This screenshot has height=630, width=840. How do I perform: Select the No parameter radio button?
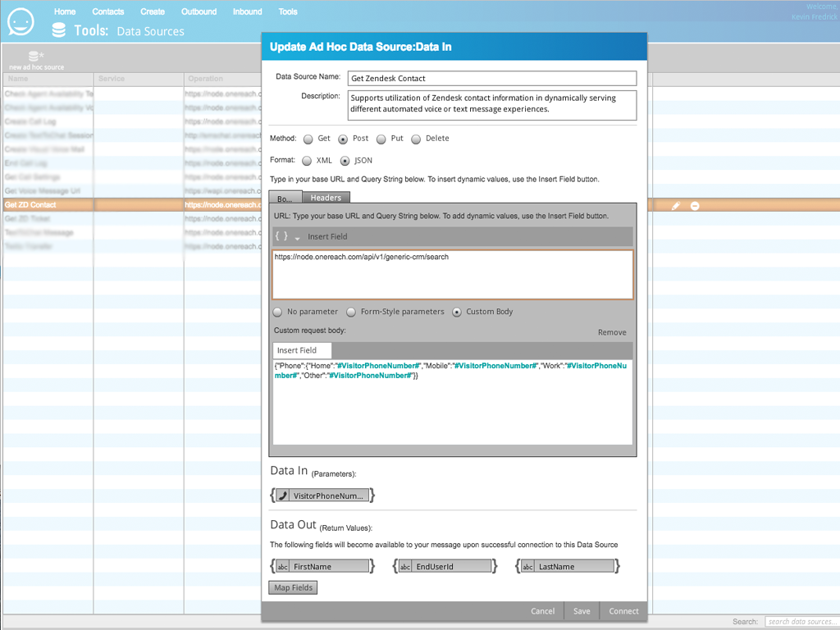point(278,313)
